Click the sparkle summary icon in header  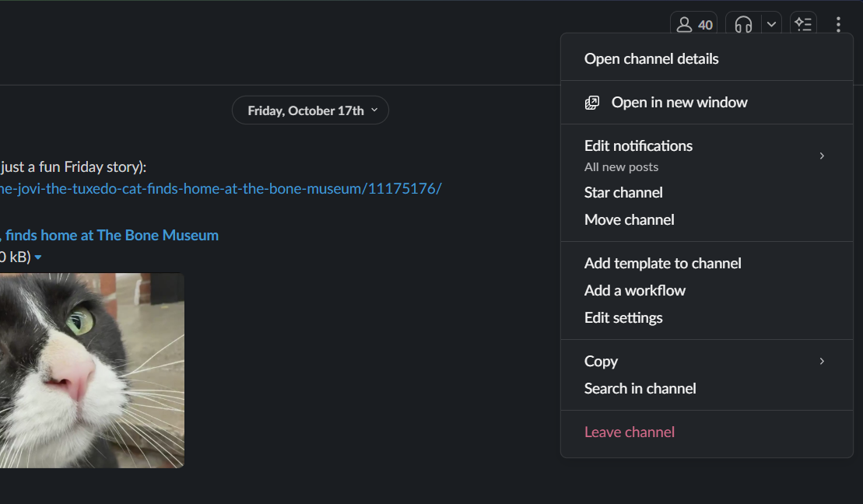(803, 25)
